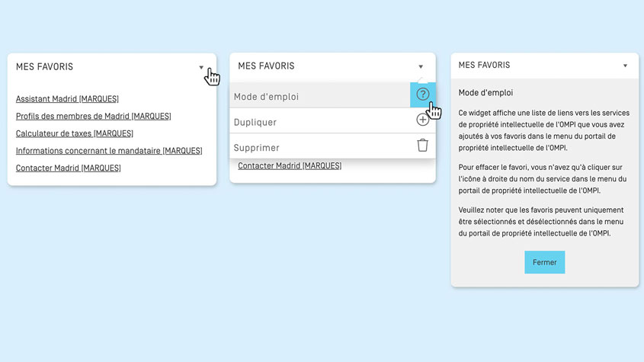This screenshot has width=644, height=362.
Task: Click the plus-circle duplicate icon
Action: click(422, 120)
